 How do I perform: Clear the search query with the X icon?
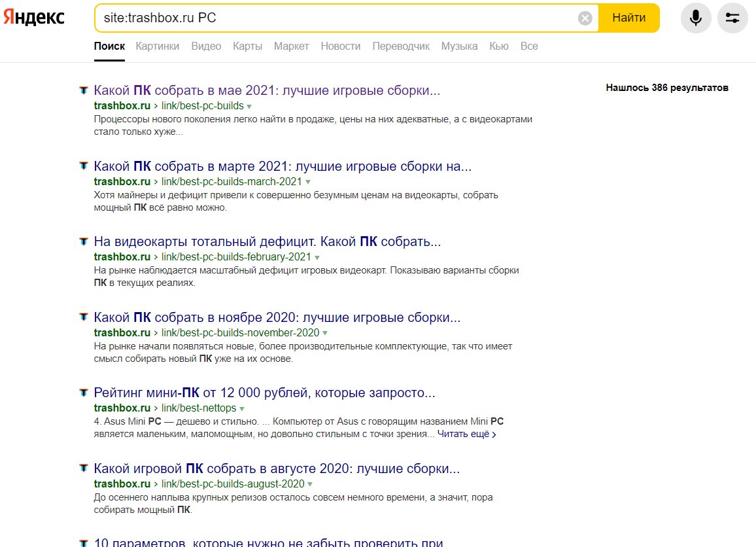pos(585,18)
